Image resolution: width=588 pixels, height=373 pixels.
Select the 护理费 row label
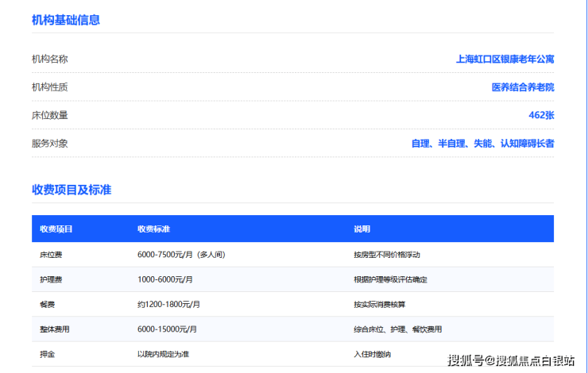[x=51, y=279]
